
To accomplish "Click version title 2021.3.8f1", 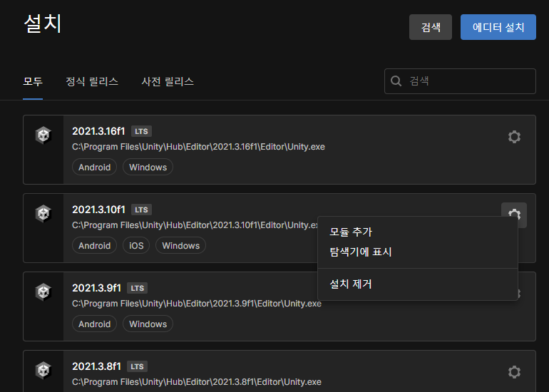I will pyautogui.click(x=96, y=366).
